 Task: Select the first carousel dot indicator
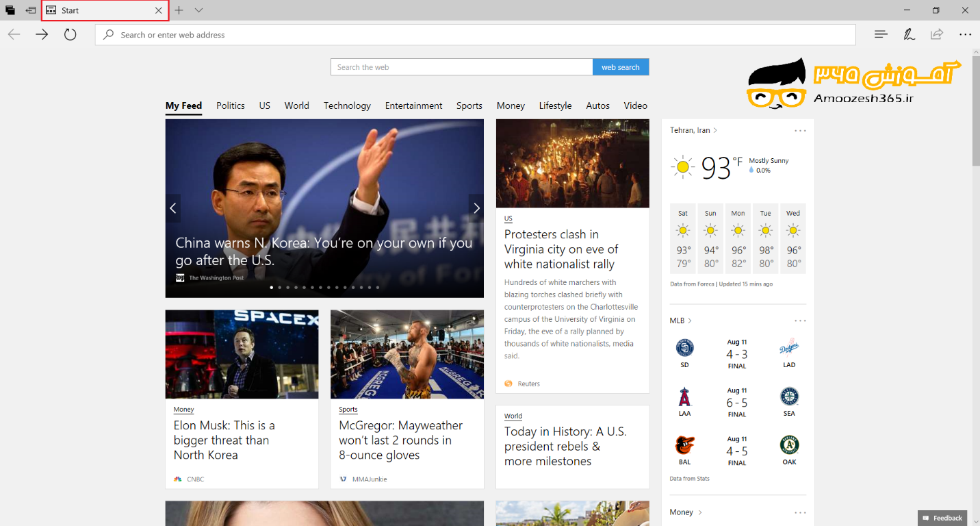pos(272,288)
